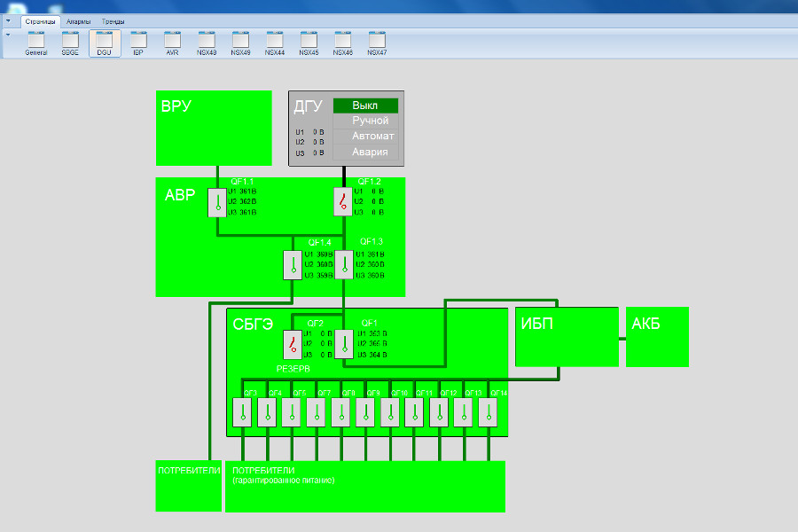Click QF1.1 U1 361 В reading
The height and width of the screenshot is (532, 798).
click(x=242, y=192)
